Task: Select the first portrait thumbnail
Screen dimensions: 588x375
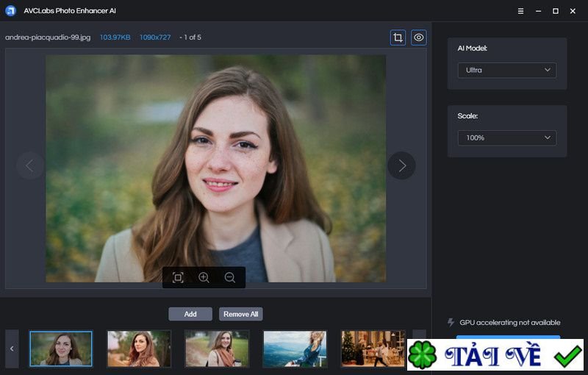Action: pyautogui.click(x=61, y=349)
